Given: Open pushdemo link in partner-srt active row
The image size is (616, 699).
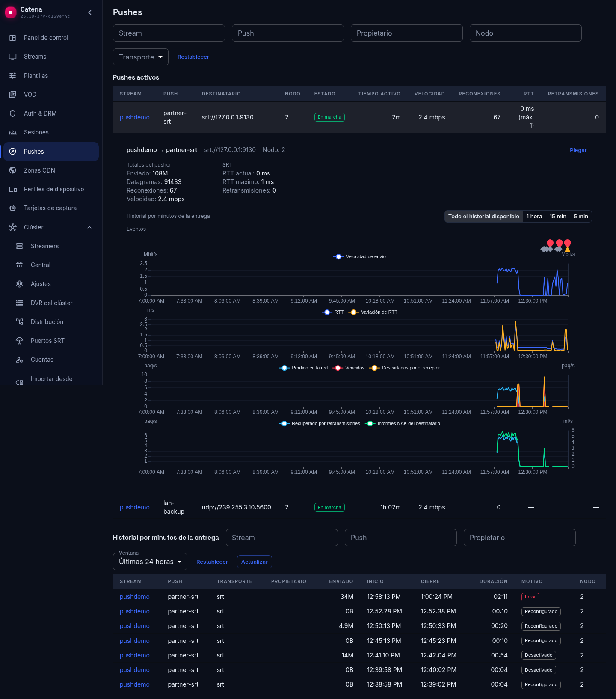Looking at the screenshot, I should tap(135, 117).
